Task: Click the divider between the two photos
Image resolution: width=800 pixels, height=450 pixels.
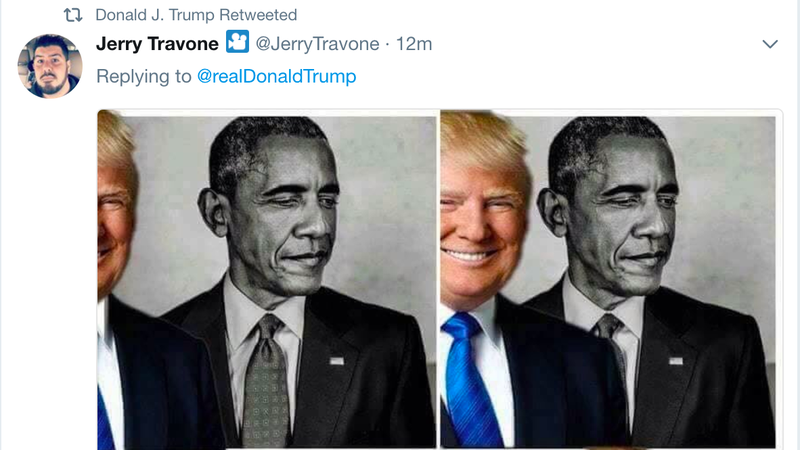Action: pos(439,280)
